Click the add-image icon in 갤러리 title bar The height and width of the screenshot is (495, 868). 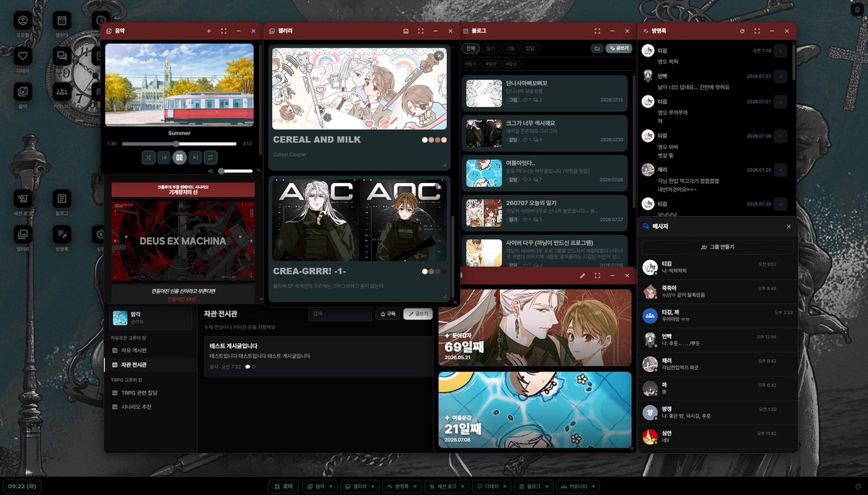406,31
